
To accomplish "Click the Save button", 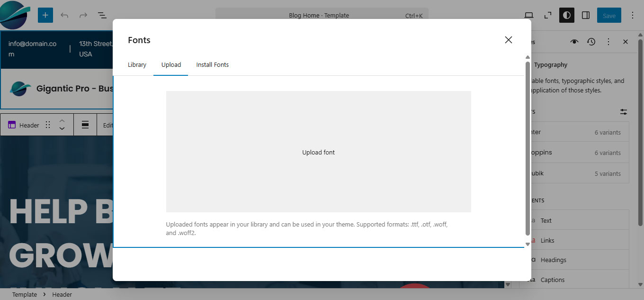I will [x=609, y=15].
